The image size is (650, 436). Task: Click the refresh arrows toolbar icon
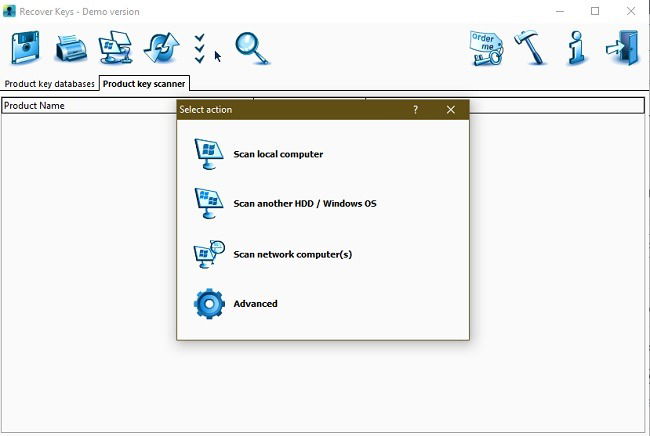(x=161, y=48)
